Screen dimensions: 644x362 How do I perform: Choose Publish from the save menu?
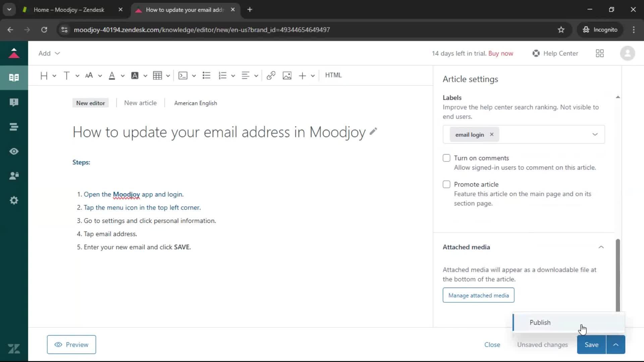coord(569,322)
